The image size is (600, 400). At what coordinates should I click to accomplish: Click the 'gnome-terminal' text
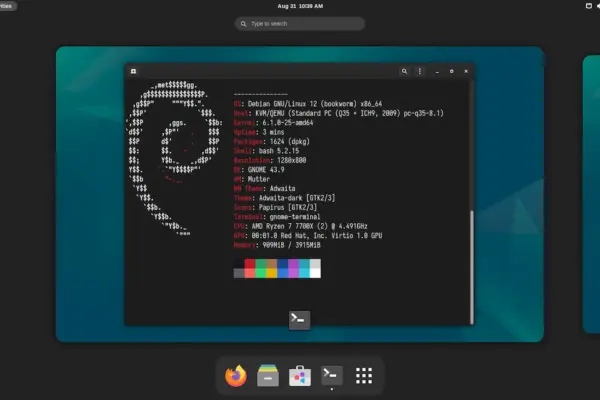[x=295, y=217]
